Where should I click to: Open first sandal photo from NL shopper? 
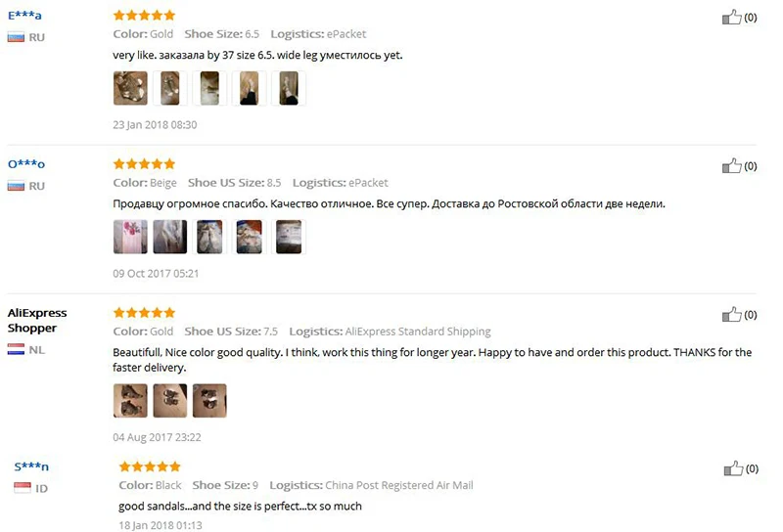point(130,401)
